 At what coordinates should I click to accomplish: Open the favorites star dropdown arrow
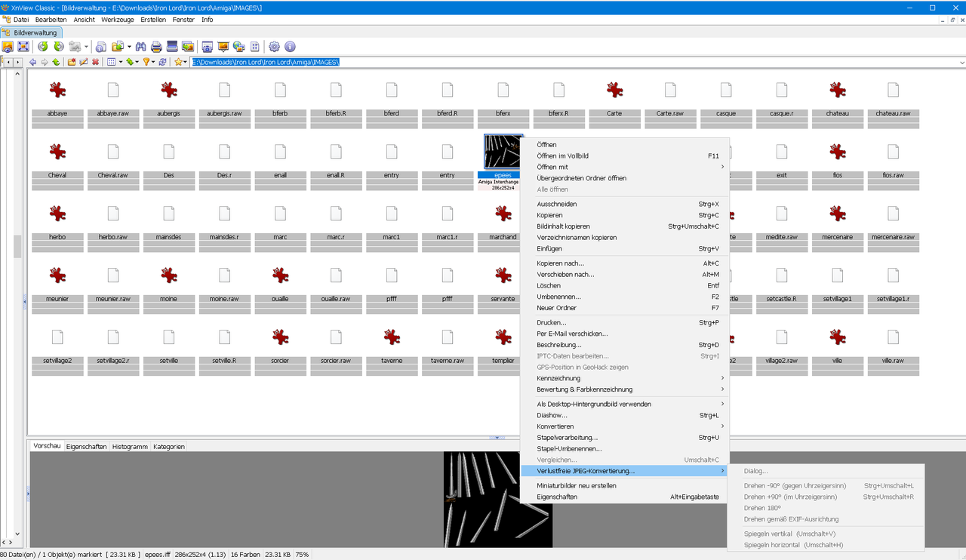point(185,62)
